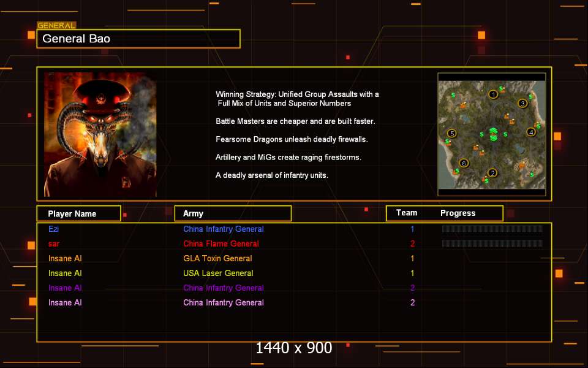
Task: Click the deadly arsenal of infantry line
Action: point(272,175)
